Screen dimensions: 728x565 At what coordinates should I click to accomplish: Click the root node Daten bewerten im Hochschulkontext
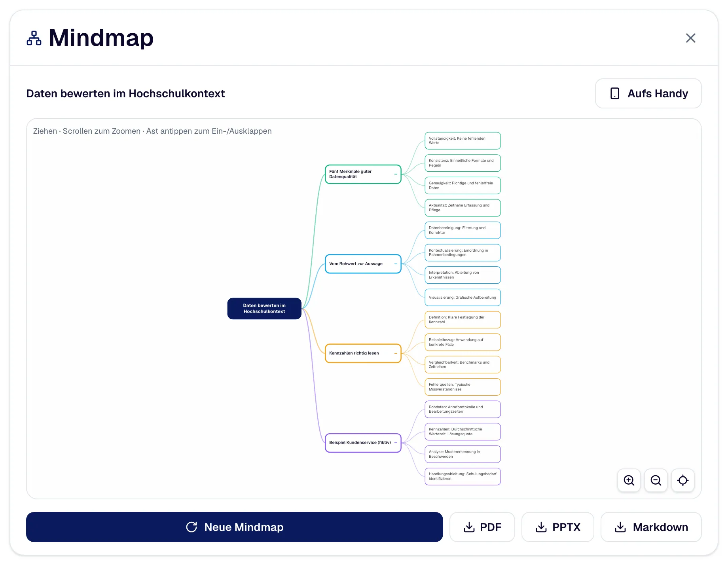pyautogui.click(x=264, y=309)
